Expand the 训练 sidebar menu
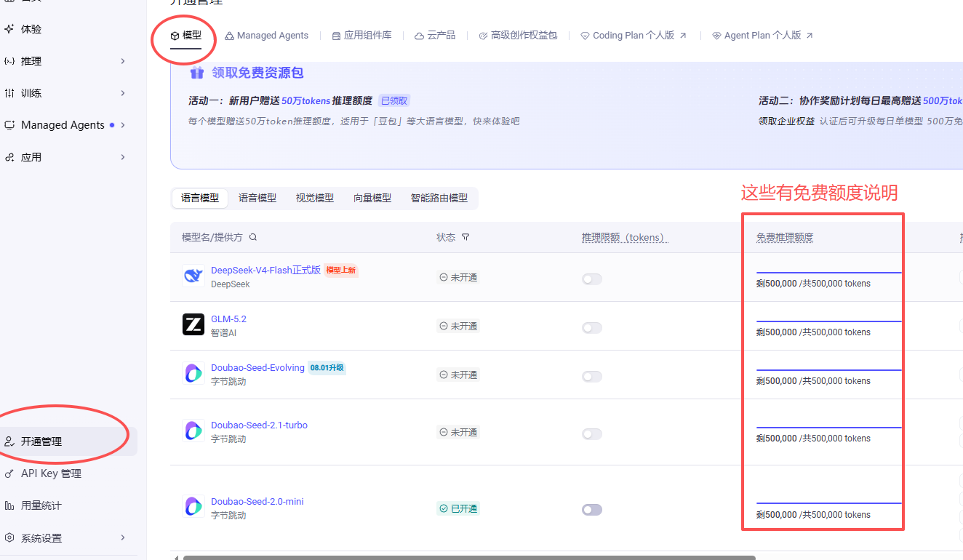The image size is (963, 560). pyautogui.click(x=123, y=93)
